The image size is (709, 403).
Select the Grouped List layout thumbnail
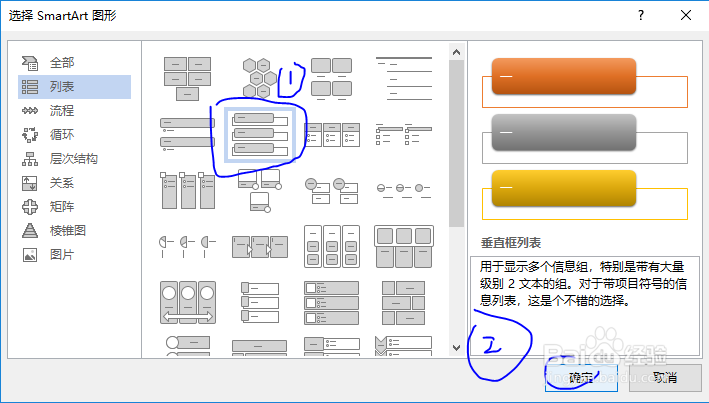pyautogui.click(x=331, y=247)
